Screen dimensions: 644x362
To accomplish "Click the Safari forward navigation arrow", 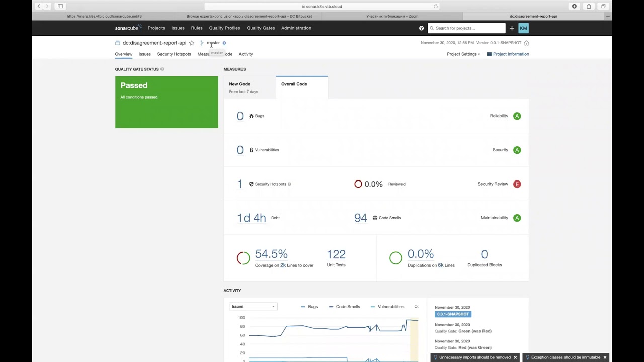I will [x=47, y=6].
